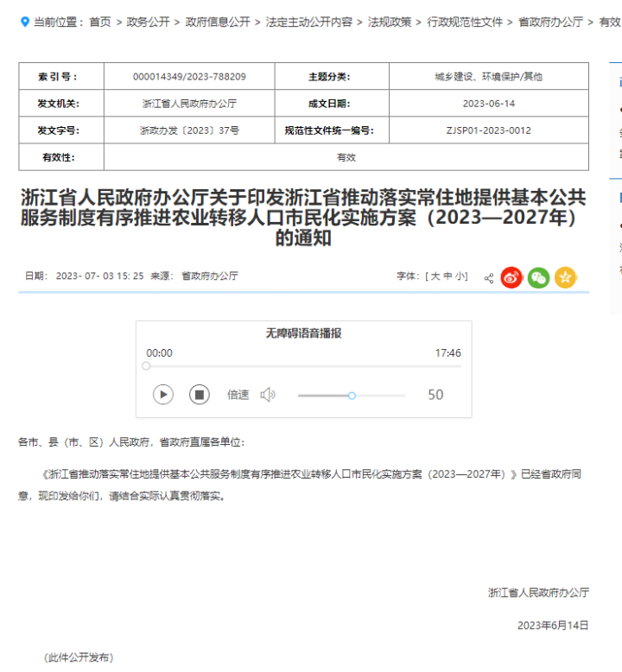Share article via WeChat icon
Screen dimensions: 622x672
538,277
